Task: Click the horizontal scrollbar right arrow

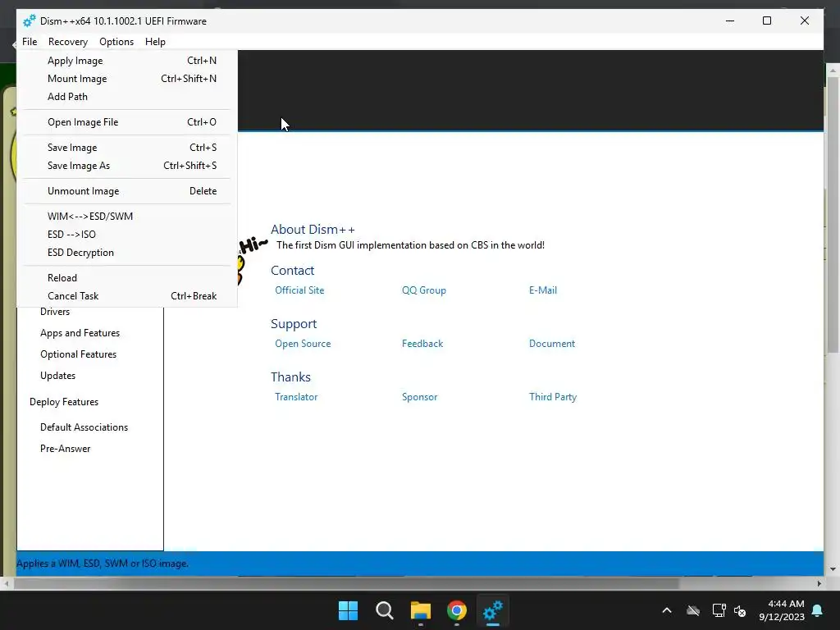Action: point(819,583)
